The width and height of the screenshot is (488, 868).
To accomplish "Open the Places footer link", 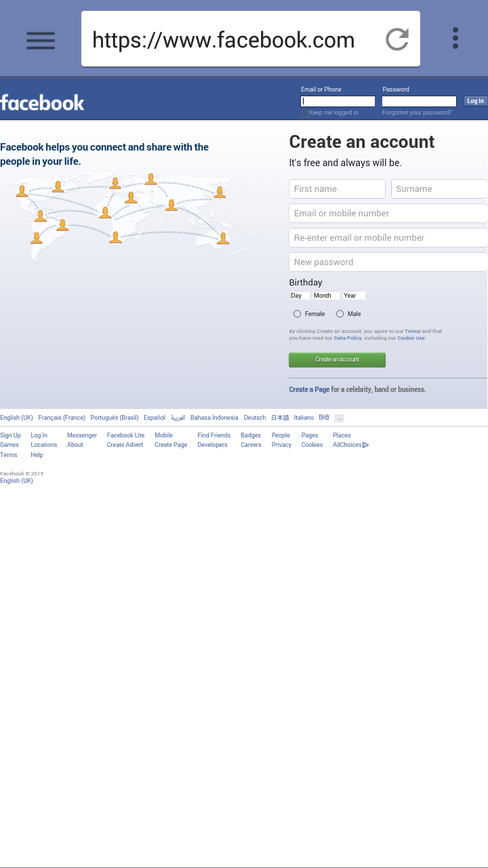I will (342, 435).
